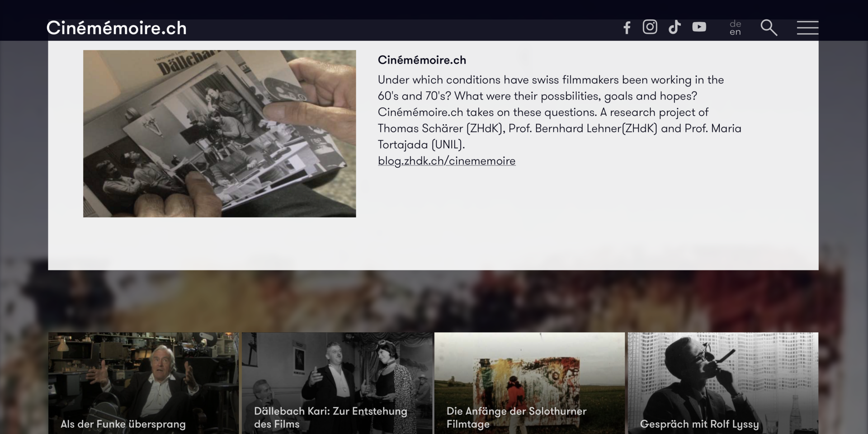Click the magnifying glass search icon

coord(768,28)
